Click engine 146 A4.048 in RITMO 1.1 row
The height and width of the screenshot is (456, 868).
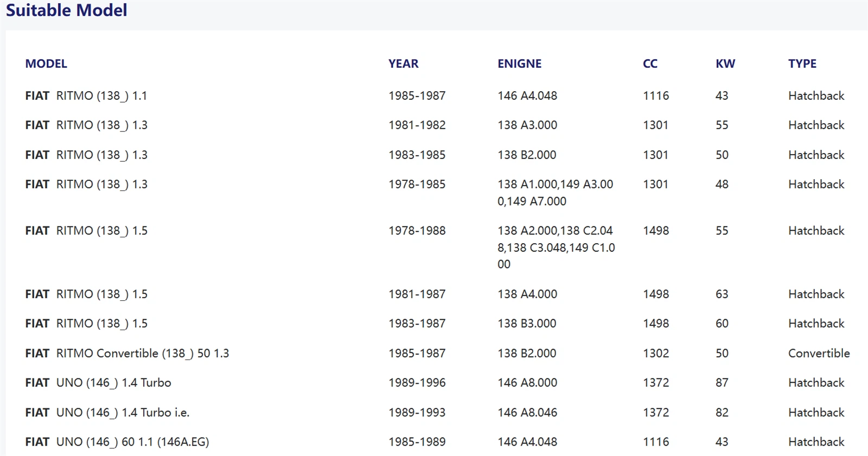pyautogui.click(x=527, y=96)
